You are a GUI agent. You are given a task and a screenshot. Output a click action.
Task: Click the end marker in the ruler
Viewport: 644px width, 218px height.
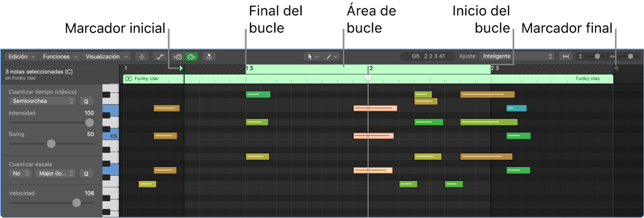(616, 69)
